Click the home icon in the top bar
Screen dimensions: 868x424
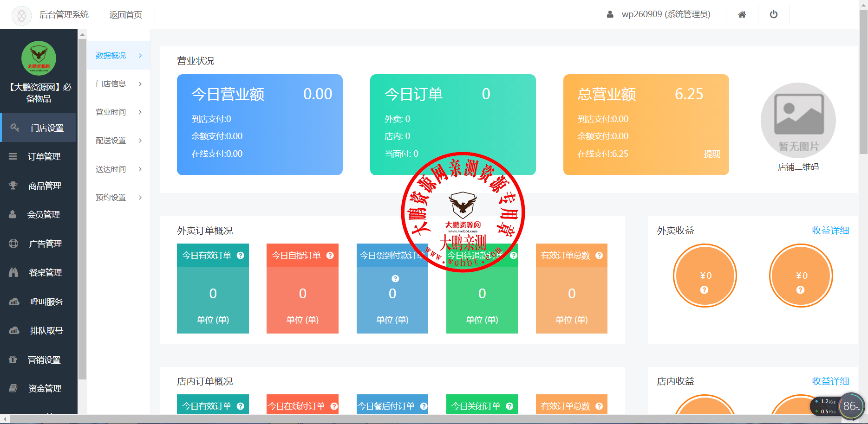pos(742,14)
